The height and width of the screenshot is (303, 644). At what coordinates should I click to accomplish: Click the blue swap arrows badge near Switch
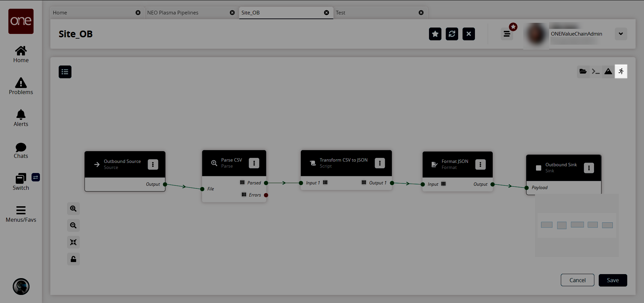coord(36,177)
